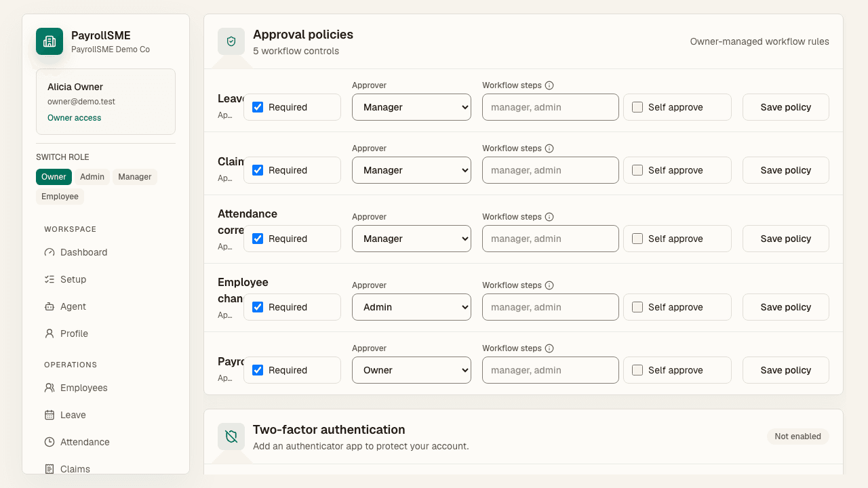Enable Self approve for the Employee change policy
Image resolution: width=868 pixels, height=488 pixels.
pos(637,307)
